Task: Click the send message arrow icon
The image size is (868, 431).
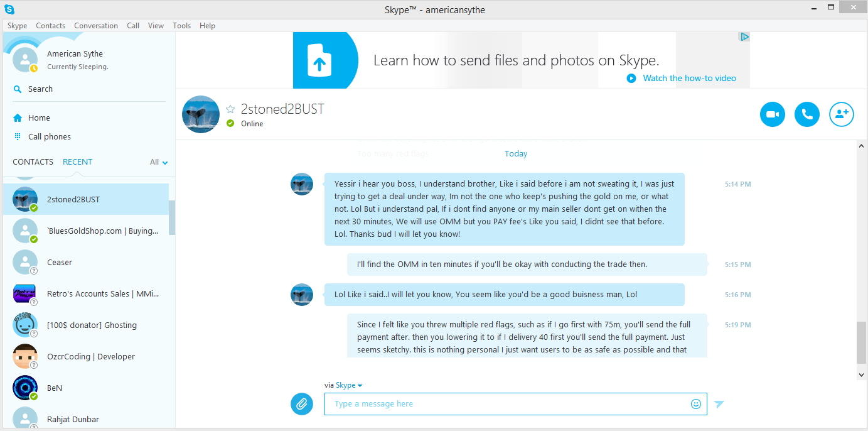Action: pos(719,404)
